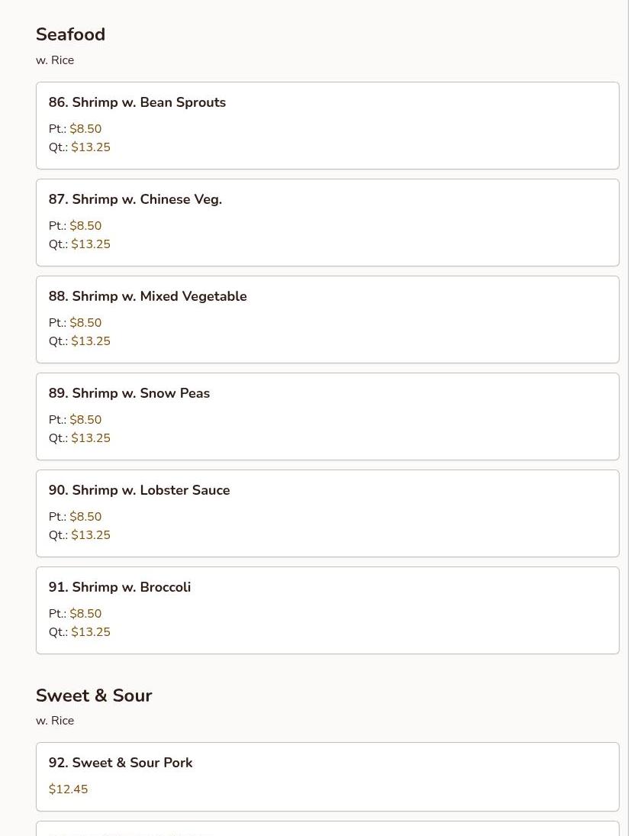
Task: Click Pt. price under Shrimp w. Snow Peas
Action: tap(75, 420)
